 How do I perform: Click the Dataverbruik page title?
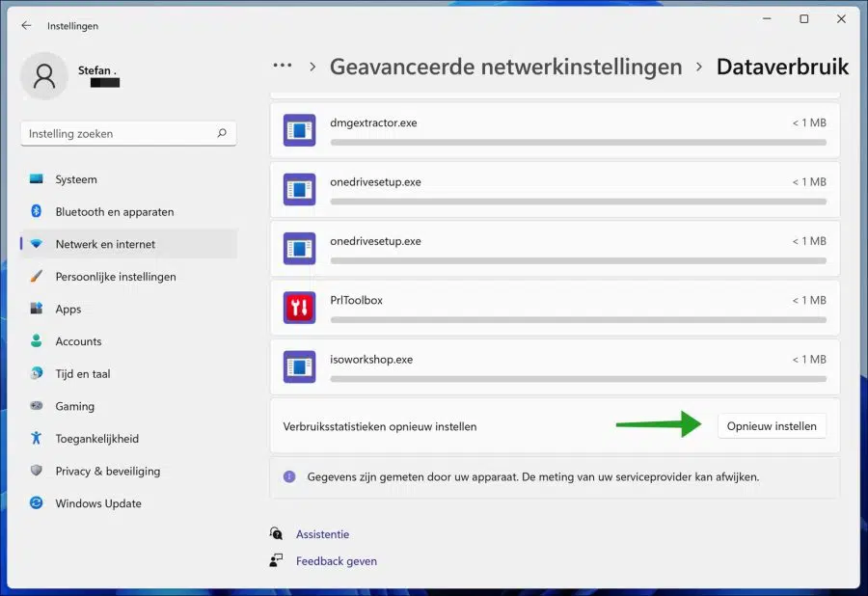782,67
